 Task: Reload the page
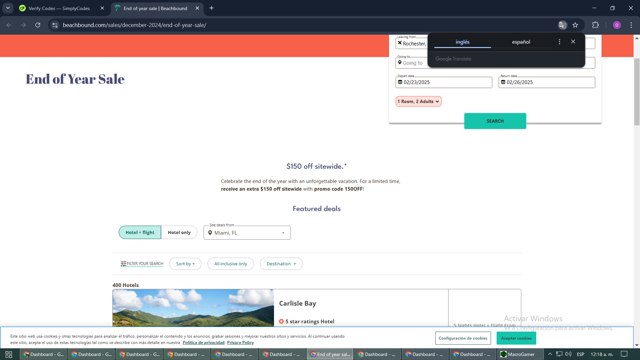tap(38, 25)
